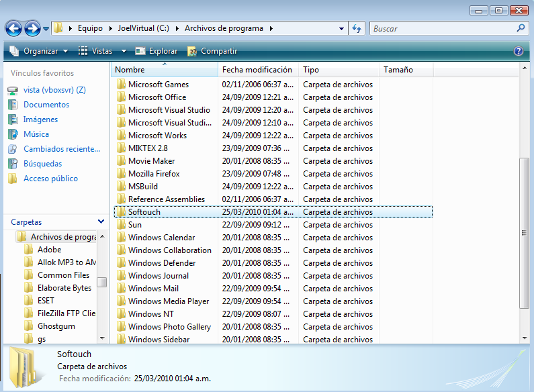Click folder tree scrollbar up arrow

102,236
